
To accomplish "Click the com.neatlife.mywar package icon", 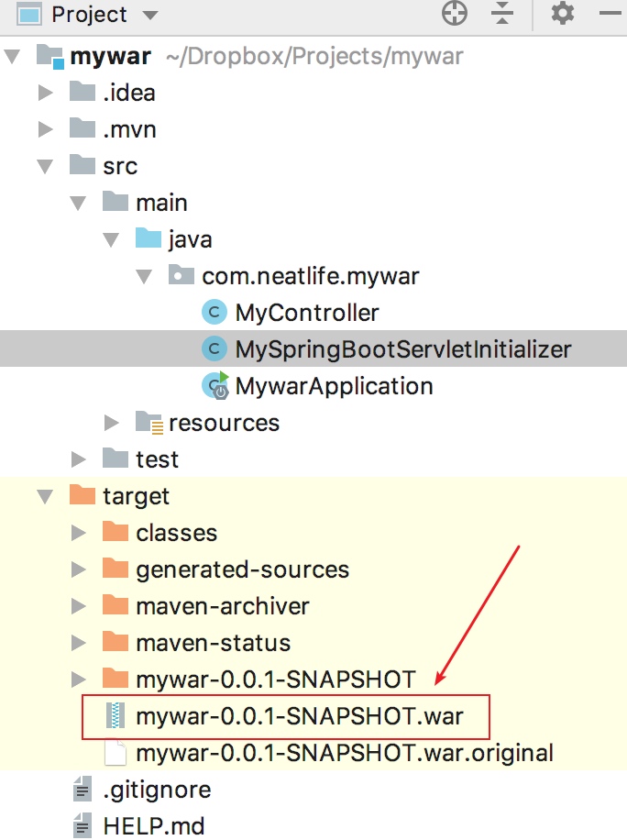I will click(x=181, y=275).
